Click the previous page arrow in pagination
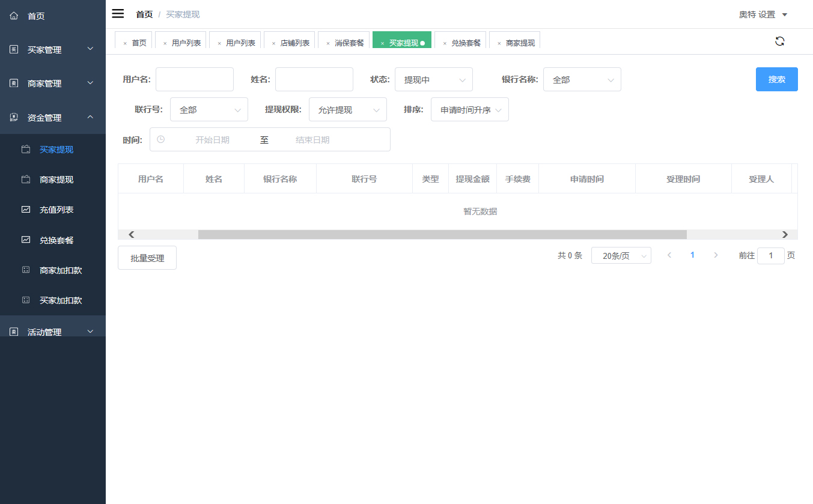 click(x=669, y=255)
